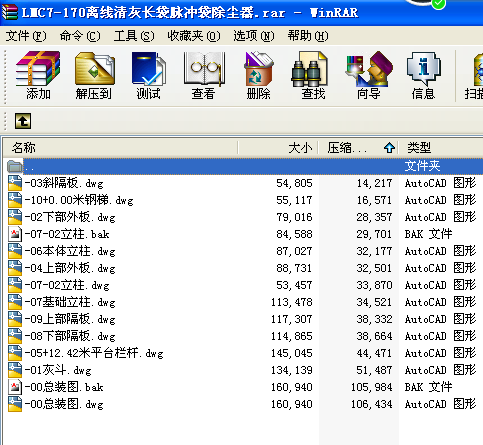The width and height of the screenshot is (483, 445).
Task: Open the 收藏夹(O) menu
Action: [194, 36]
